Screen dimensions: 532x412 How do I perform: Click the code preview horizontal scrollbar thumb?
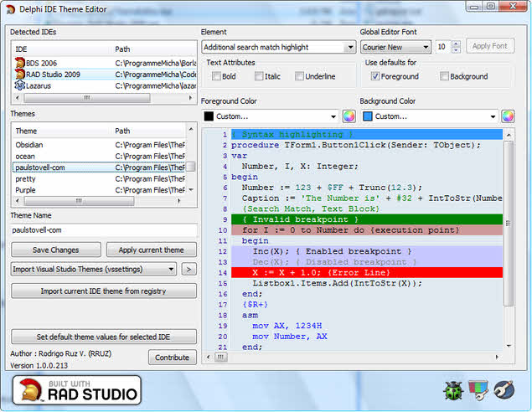221,357
